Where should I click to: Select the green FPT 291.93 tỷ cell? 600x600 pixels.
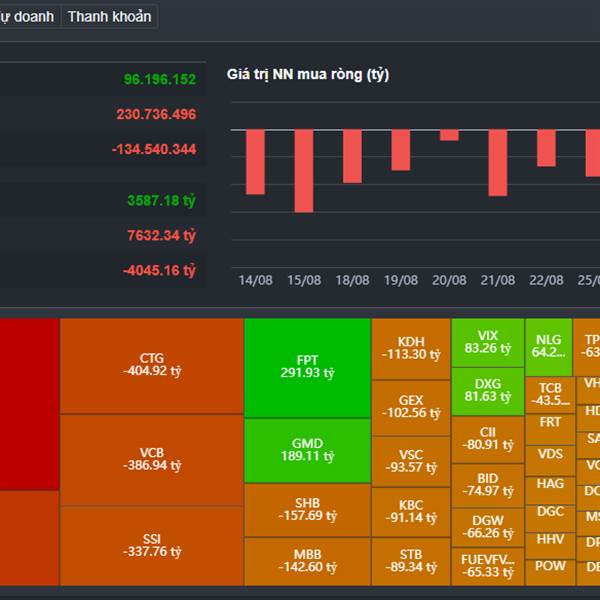pos(308,368)
